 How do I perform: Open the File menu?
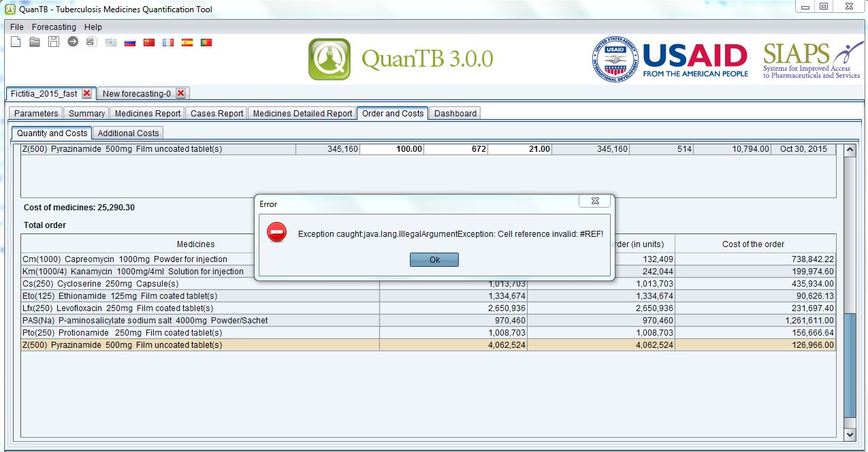point(17,27)
